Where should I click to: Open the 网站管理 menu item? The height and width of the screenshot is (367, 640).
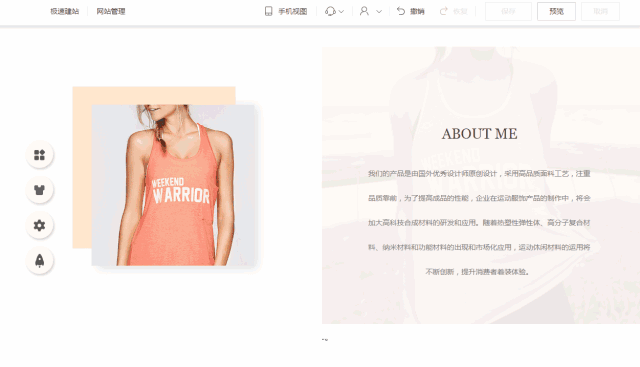[x=111, y=11]
